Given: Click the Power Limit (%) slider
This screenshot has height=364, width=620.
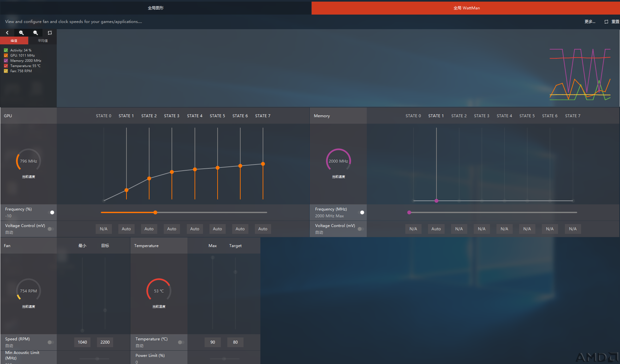Looking at the screenshot, I should pyautogui.click(x=224, y=359).
